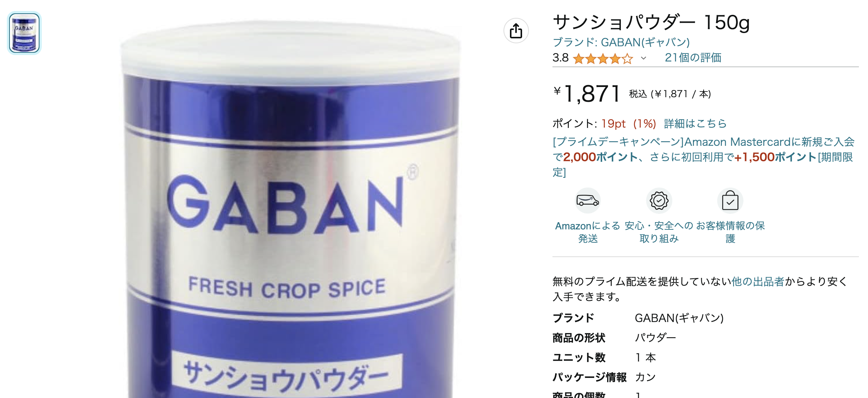868x398 pixels.
Task: Click the お客様情報の保護 label text
Action: [x=730, y=232]
